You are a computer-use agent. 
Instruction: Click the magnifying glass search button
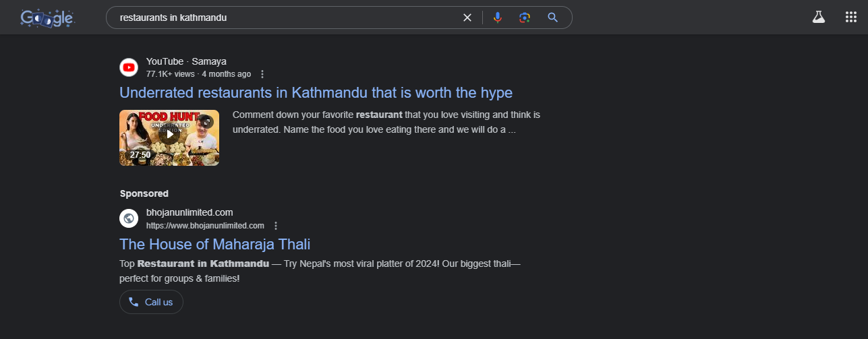point(553,18)
